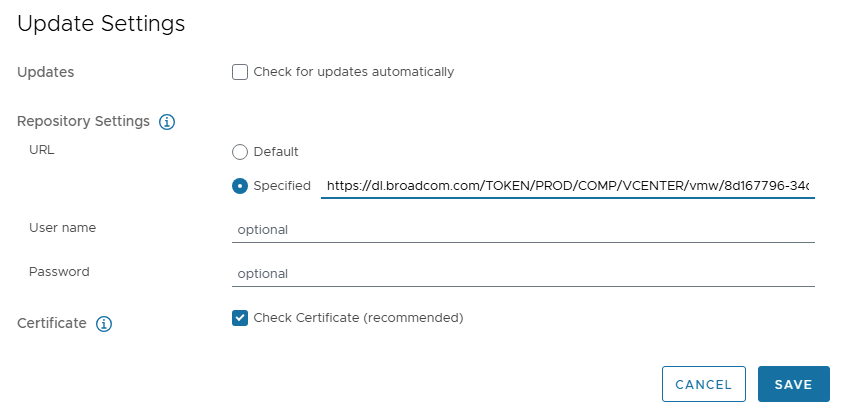The image size is (841, 414).
Task: Click the Certificate info icon
Action: 104,324
